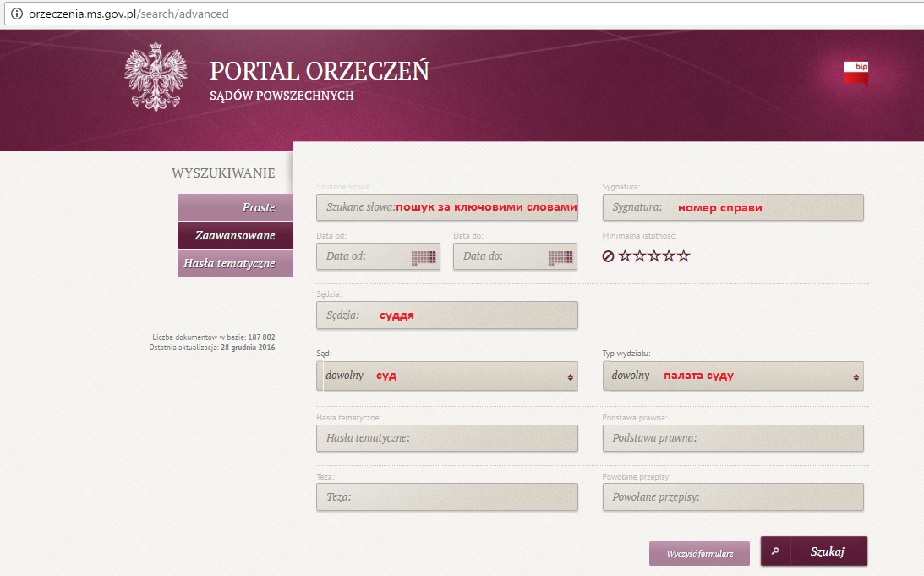Click the Powołane przepisy input field
The height and width of the screenshot is (576, 924).
733,497
